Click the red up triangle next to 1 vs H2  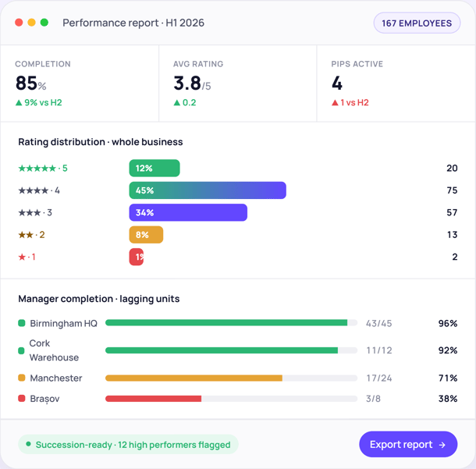point(335,102)
